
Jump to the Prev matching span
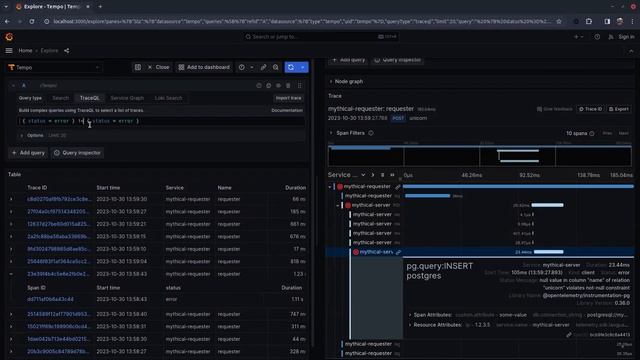(x=607, y=133)
